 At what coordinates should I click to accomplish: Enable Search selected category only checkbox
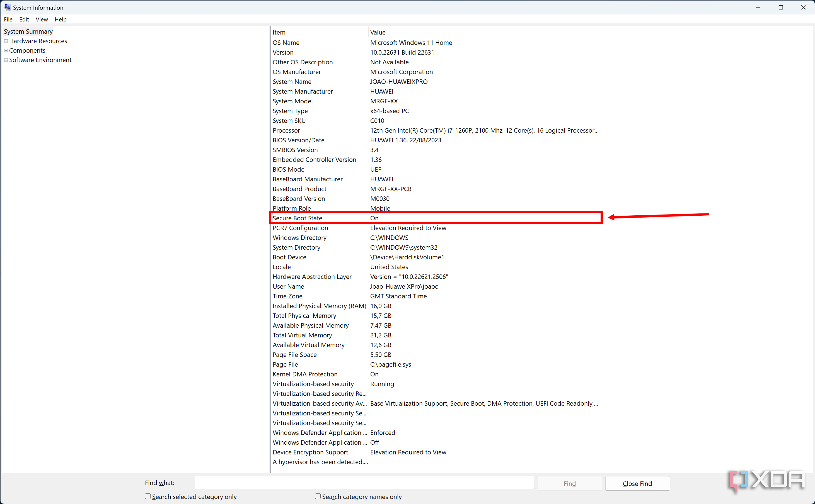148,496
